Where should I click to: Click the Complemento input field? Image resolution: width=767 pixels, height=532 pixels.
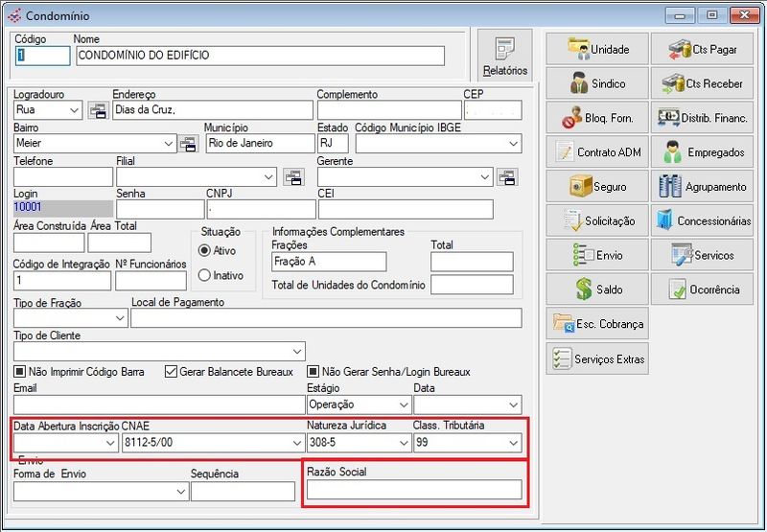[389, 110]
